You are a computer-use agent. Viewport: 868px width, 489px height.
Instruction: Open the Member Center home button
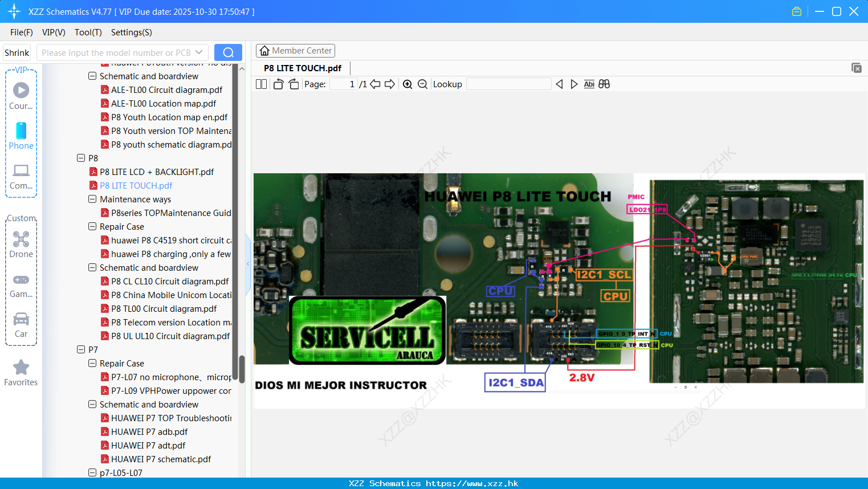tap(295, 51)
